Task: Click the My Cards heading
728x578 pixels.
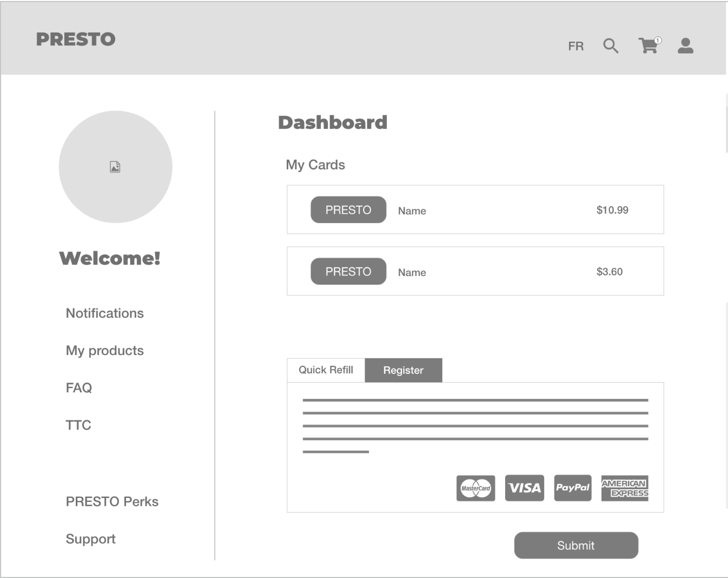Action: point(315,165)
